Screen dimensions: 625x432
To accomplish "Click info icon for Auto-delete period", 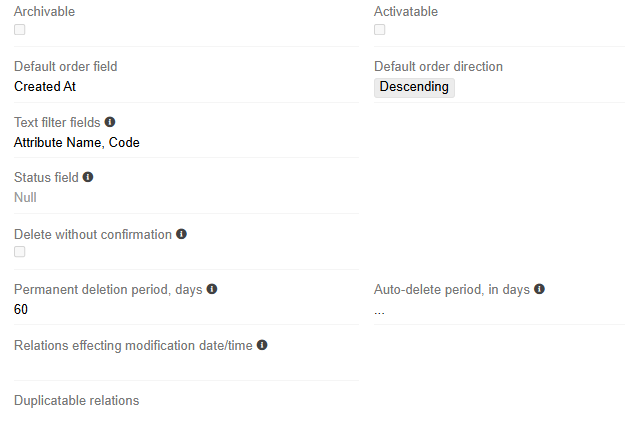I will pos(539,289).
